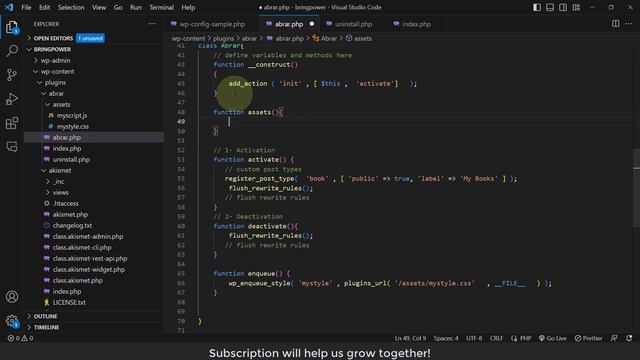Open the Search view icon
640x360 pixels.
click(x=12, y=51)
